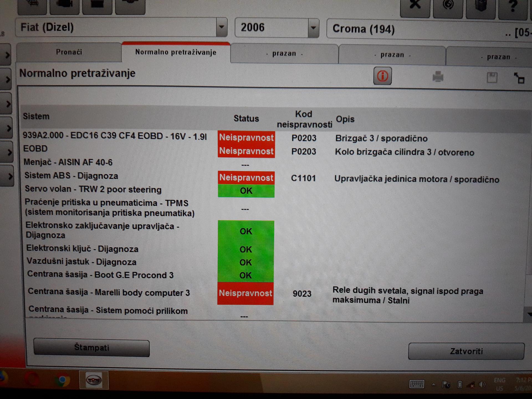The image size is (532, 399).
Task: Click Upravljačka jedinica motora / sporadično
Action: point(417,179)
